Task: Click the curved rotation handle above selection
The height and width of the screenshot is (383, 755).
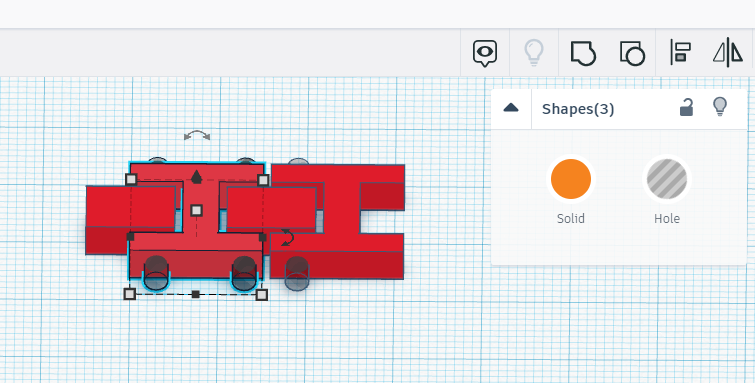Action: (x=197, y=136)
